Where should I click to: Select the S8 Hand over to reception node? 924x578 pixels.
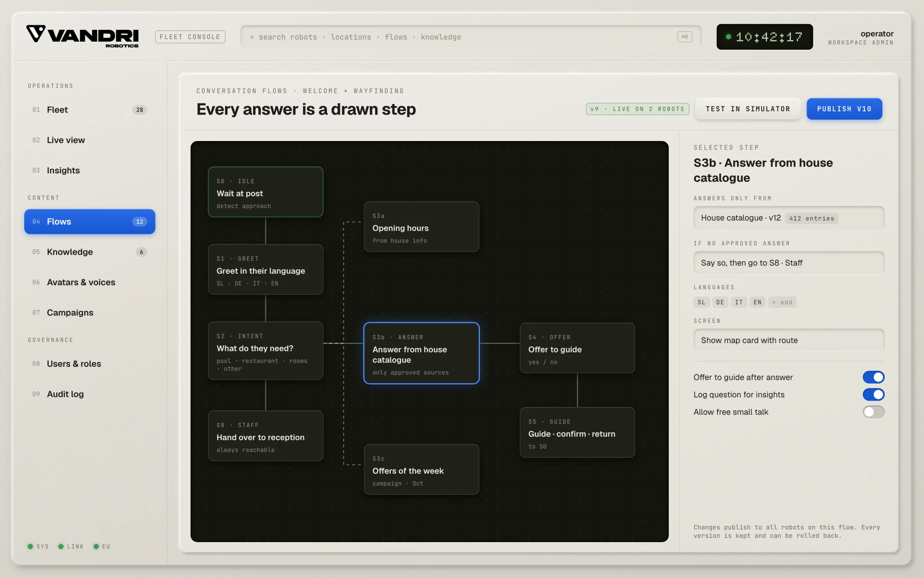click(x=266, y=436)
